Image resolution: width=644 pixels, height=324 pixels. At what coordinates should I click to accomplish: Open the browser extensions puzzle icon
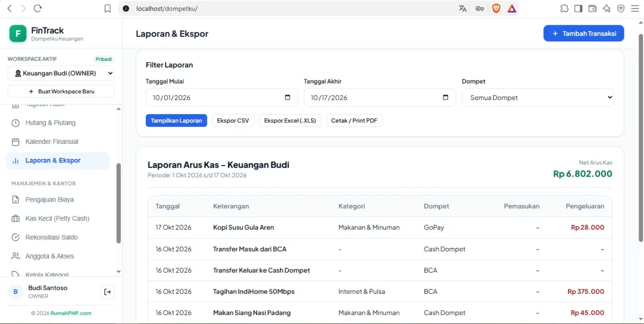(564, 9)
